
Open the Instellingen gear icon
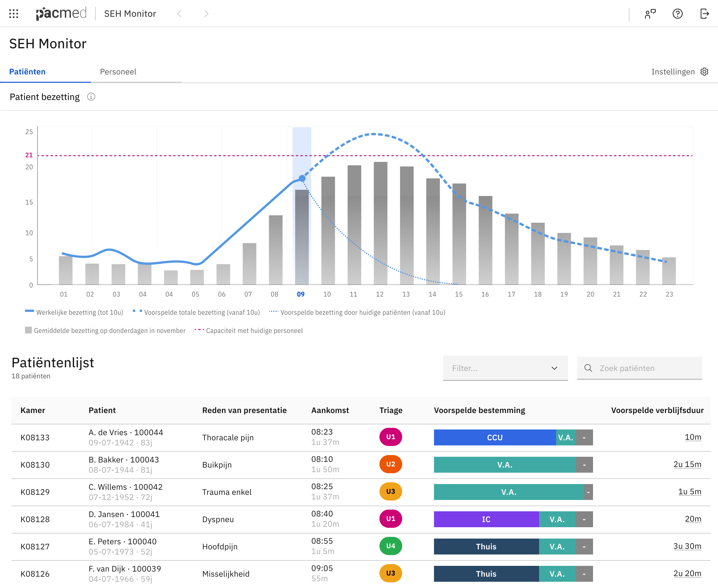(704, 72)
